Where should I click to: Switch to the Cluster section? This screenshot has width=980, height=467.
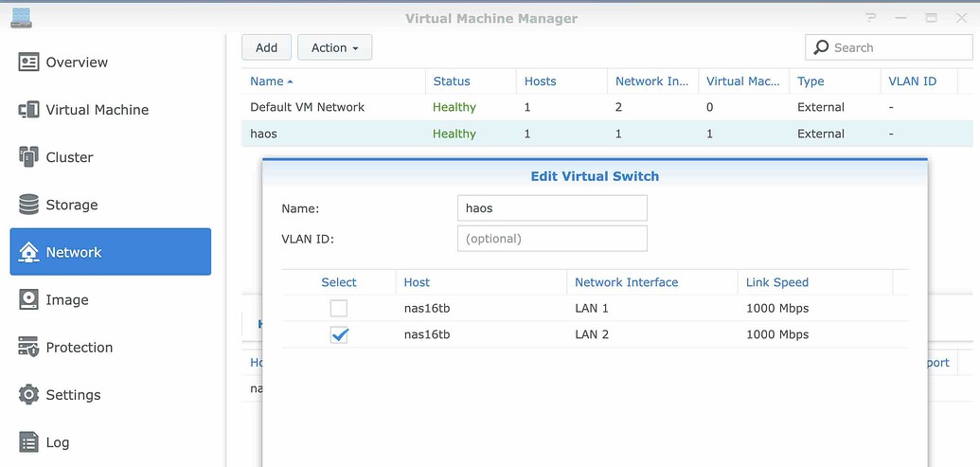coord(69,157)
